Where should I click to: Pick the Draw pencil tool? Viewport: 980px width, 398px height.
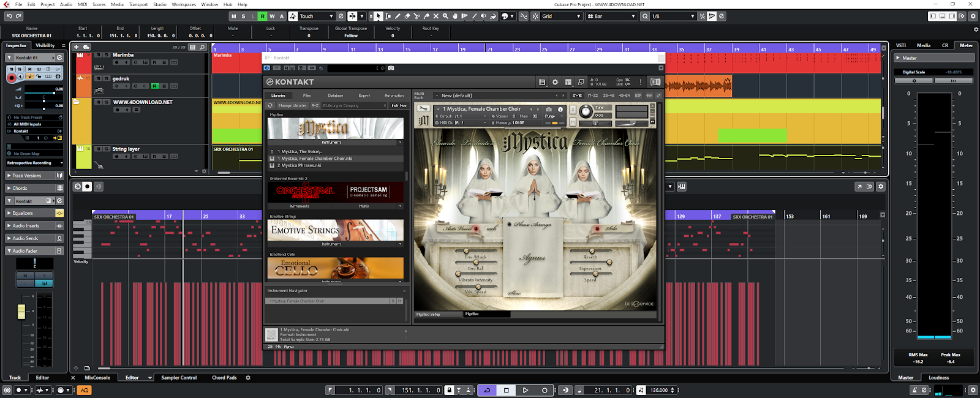point(398,17)
